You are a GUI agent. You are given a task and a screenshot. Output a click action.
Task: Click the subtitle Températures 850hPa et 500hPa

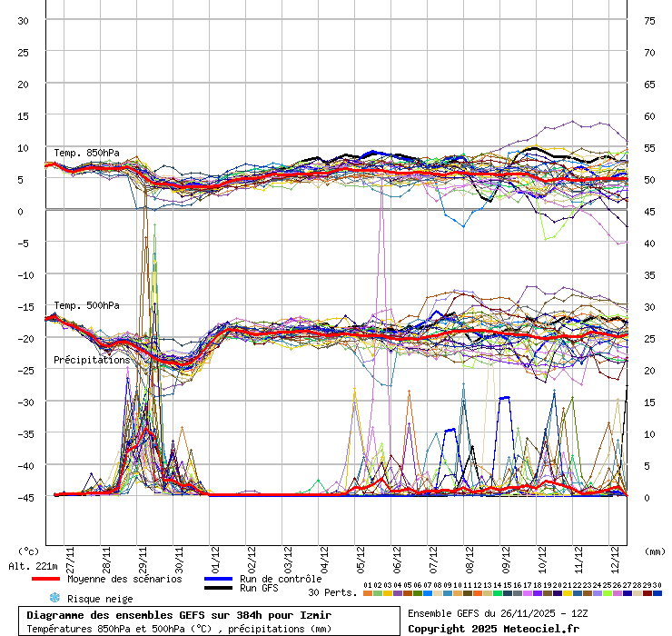pyautogui.click(x=179, y=629)
